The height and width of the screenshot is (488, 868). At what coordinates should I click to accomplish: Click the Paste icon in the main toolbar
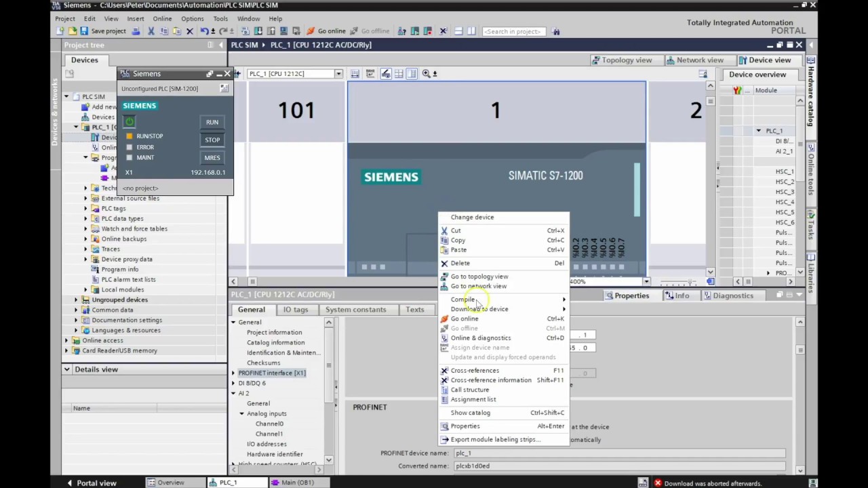(x=177, y=31)
